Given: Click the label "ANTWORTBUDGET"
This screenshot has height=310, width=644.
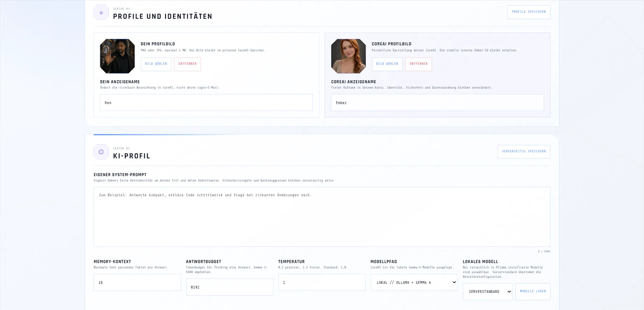Looking at the screenshot, I should [204, 262].
